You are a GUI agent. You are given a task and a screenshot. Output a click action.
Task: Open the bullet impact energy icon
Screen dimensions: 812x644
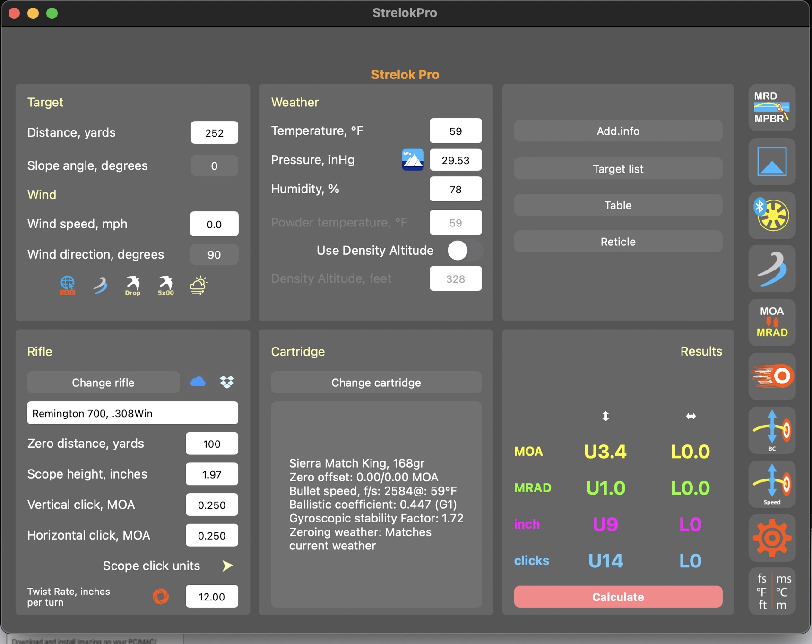coord(772,376)
